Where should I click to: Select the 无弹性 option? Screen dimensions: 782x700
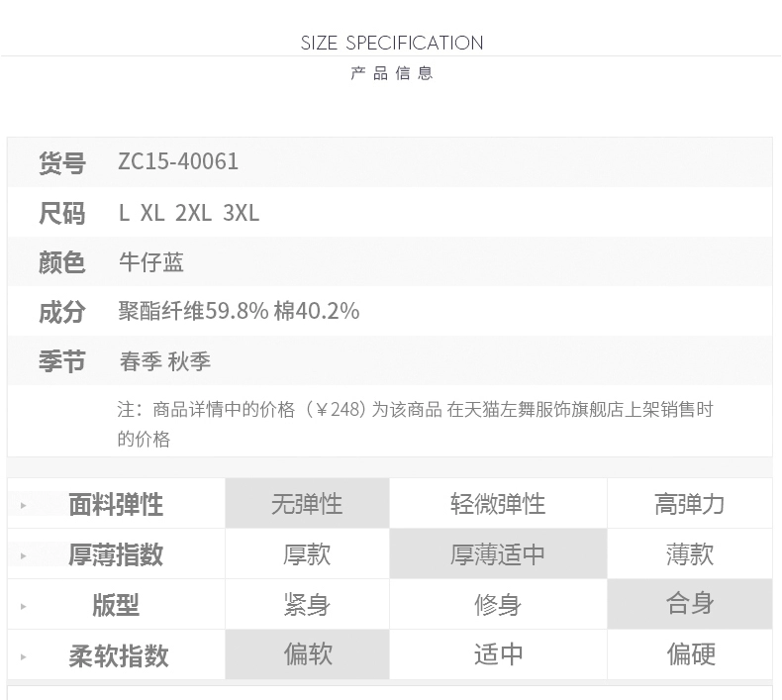tap(307, 503)
